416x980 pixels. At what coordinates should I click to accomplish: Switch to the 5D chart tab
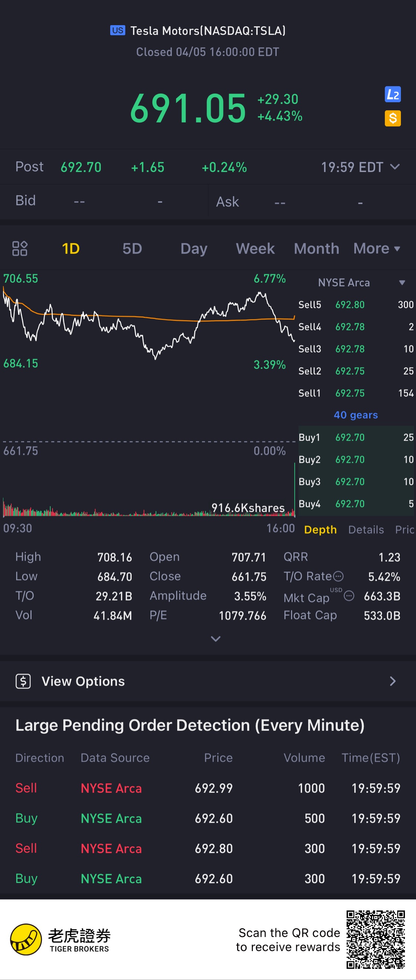[132, 248]
